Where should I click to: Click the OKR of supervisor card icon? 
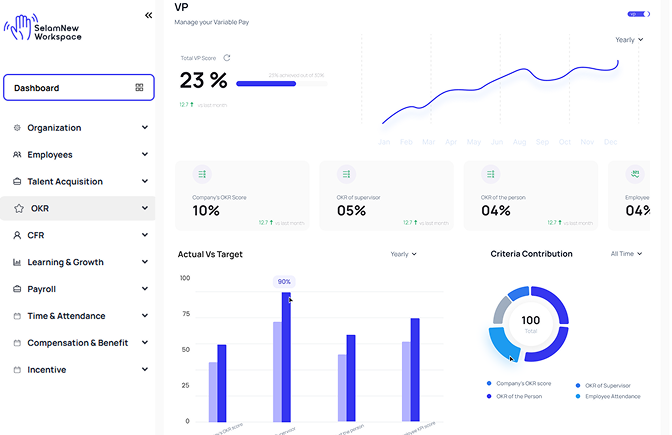point(347,174)
